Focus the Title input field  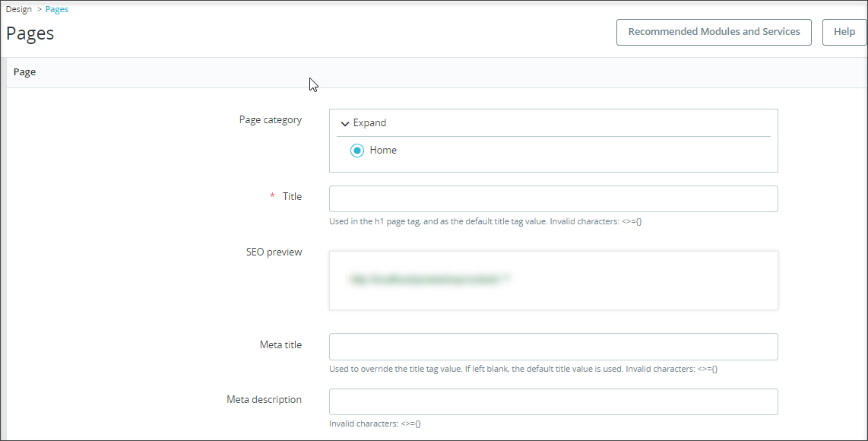click(x=553, y=199)
